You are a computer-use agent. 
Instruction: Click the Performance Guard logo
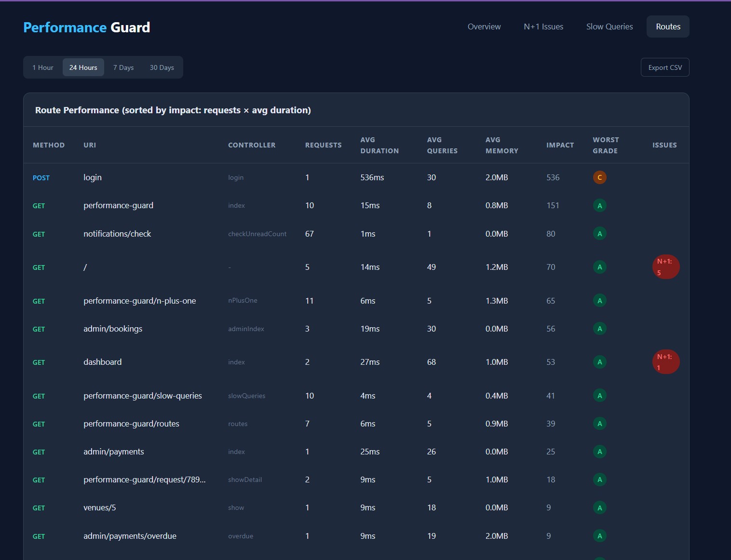pos(87,27)
